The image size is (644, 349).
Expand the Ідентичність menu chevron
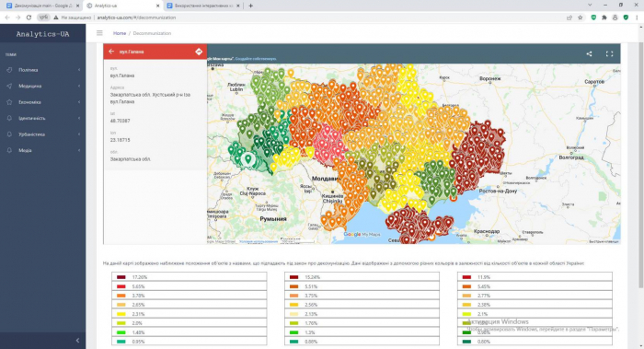click(x=79, y=118)
